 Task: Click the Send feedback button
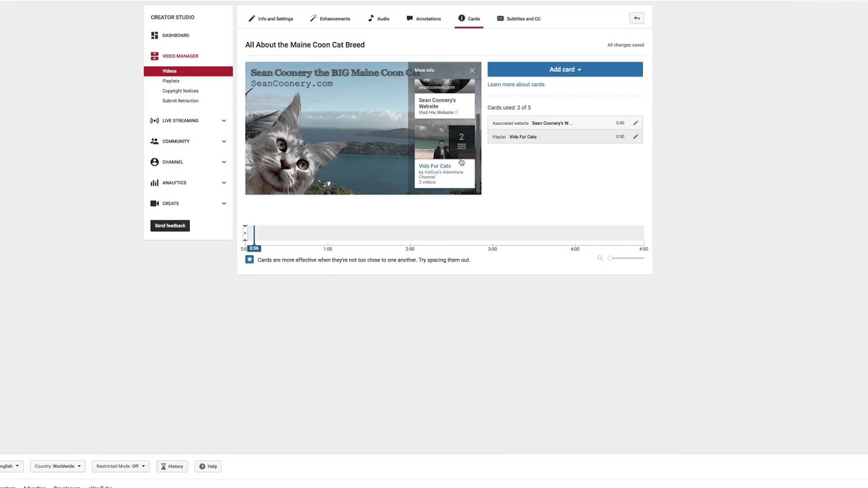[x=170, y=226]
